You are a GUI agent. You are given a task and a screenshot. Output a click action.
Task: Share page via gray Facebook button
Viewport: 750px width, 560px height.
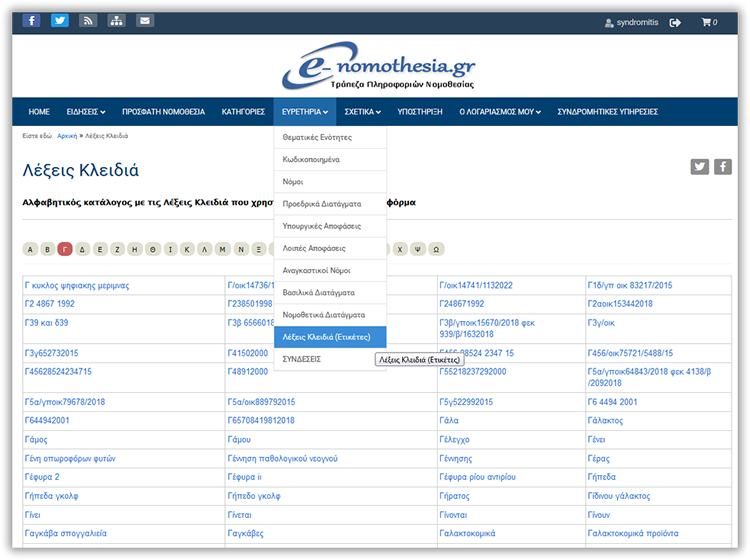[722, 167]
